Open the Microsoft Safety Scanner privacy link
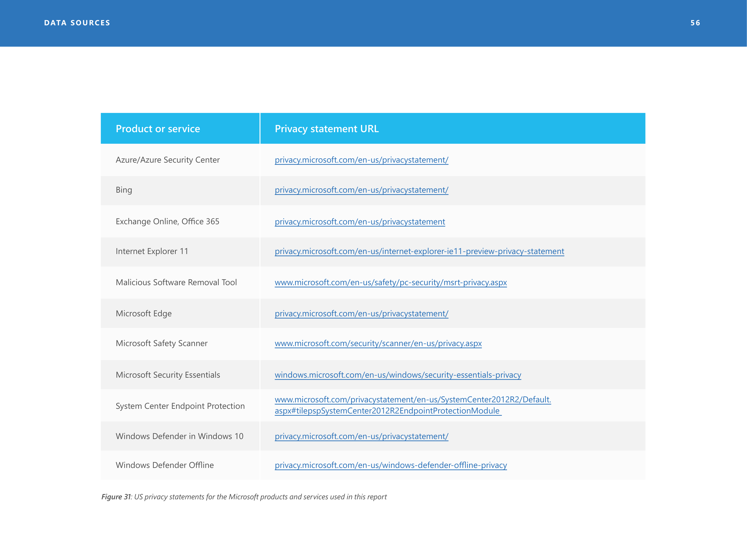The height and width of the screenshot is (560, 747). pyautogui.click(x=378, y=343)
